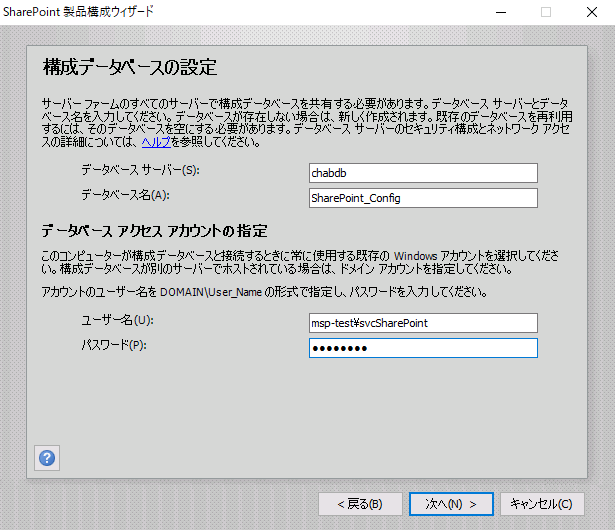Click the ヘルプ hyperlink in the description
615x530 pixels.
tap(156, 142)
